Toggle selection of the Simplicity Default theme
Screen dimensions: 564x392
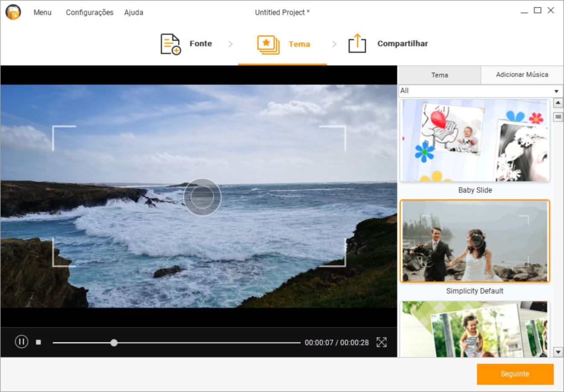[x=475, y=241]
